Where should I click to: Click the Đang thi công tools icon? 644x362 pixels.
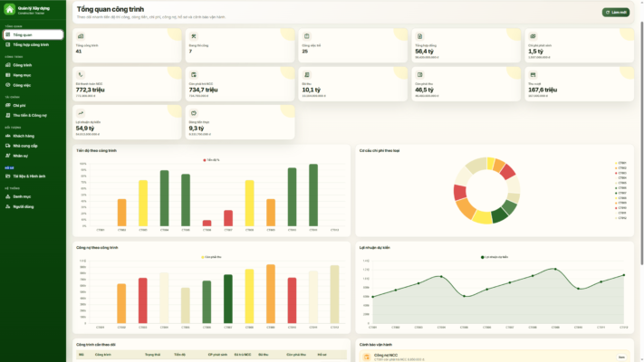[194, 36]
